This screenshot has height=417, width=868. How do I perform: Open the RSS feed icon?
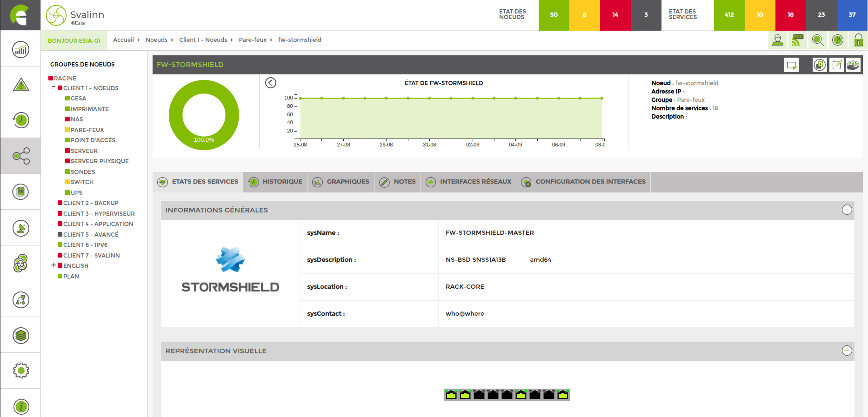[798, 40]
